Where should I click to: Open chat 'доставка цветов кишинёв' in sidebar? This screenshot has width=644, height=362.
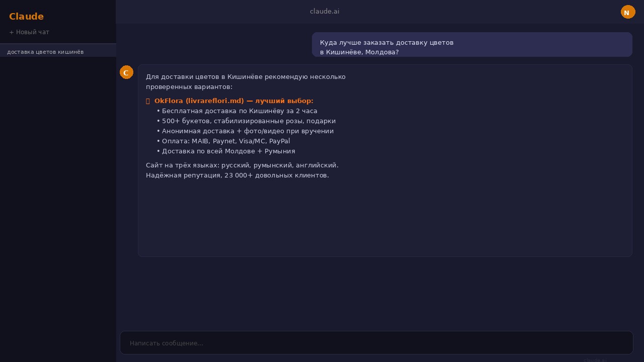(x=58, y=52)
